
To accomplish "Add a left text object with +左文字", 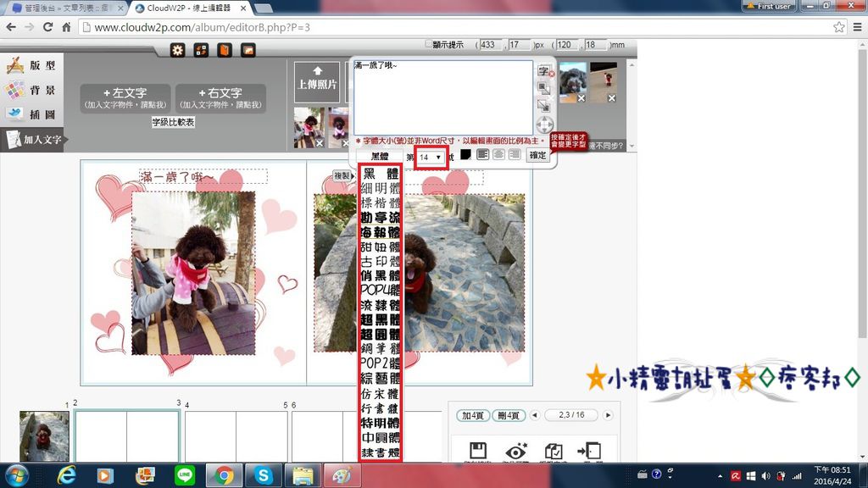I will (x=125, y=98).
